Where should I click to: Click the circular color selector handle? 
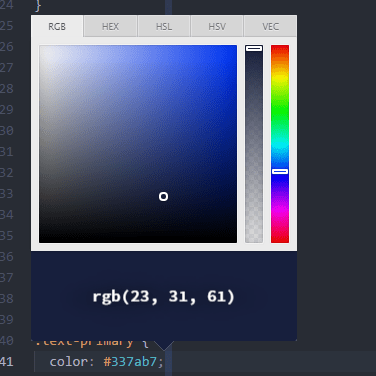(163, 196)
